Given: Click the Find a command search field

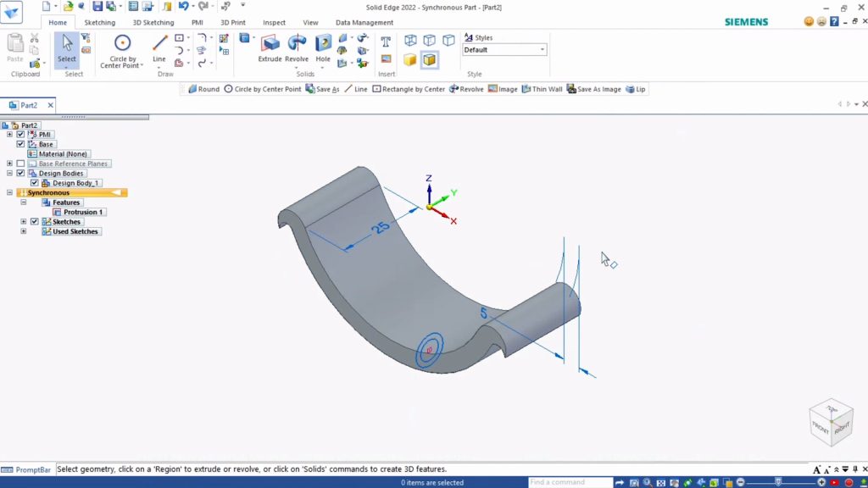Looking at the screenshot, I should 570,482.
